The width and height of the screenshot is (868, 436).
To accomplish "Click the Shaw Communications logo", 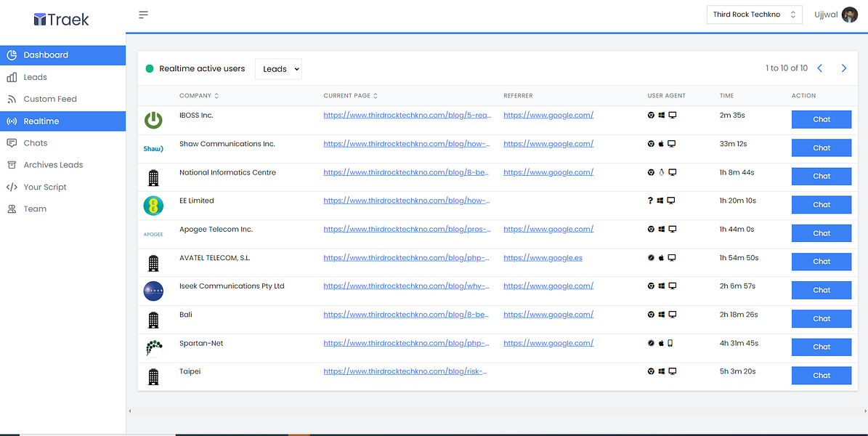I will pos(153,149).
